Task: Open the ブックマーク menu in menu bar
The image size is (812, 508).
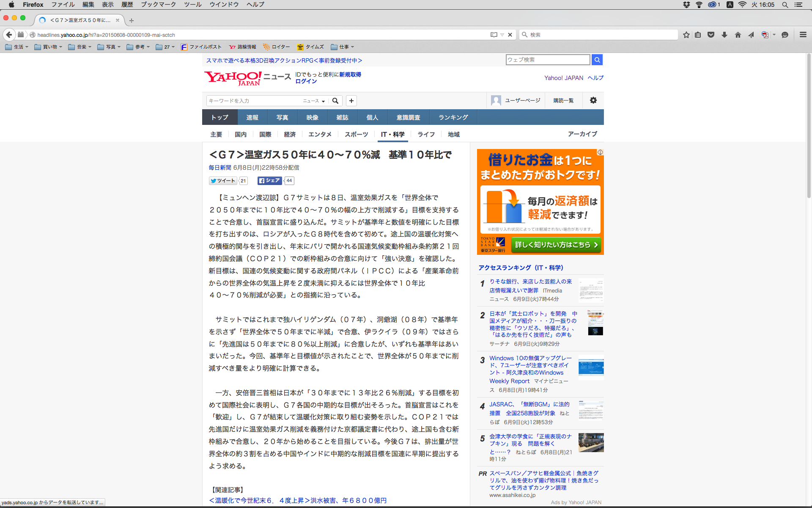Action: (158, 5)
